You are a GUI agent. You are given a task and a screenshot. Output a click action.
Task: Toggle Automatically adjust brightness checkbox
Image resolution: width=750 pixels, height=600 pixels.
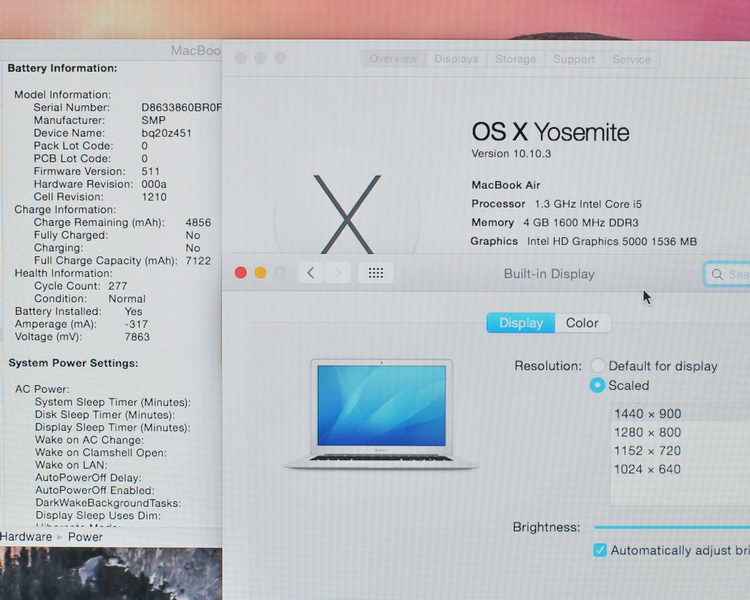[x=600, y=550]
